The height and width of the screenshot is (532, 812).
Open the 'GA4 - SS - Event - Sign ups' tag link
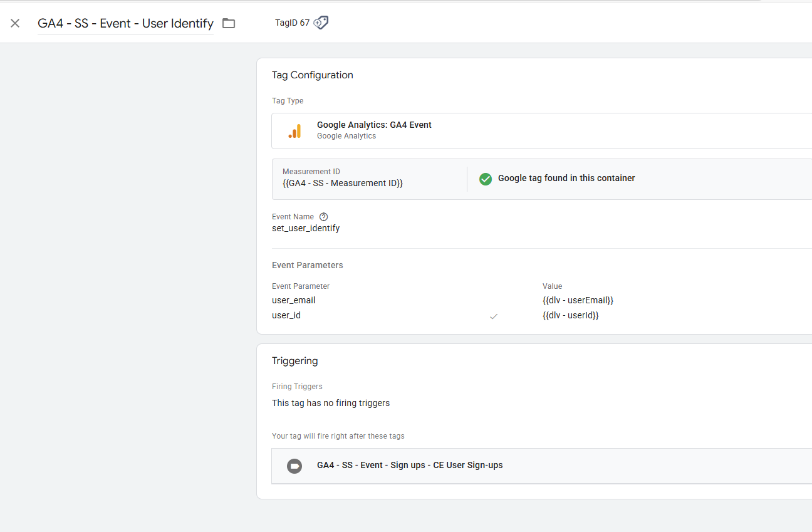(409, 466)
